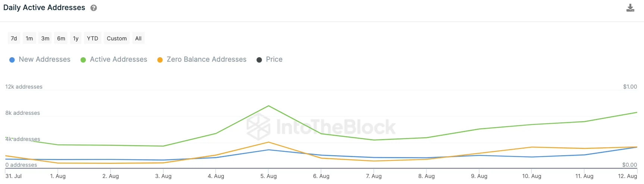Click the green line peak at 5. Aug

tap(269, 106)
